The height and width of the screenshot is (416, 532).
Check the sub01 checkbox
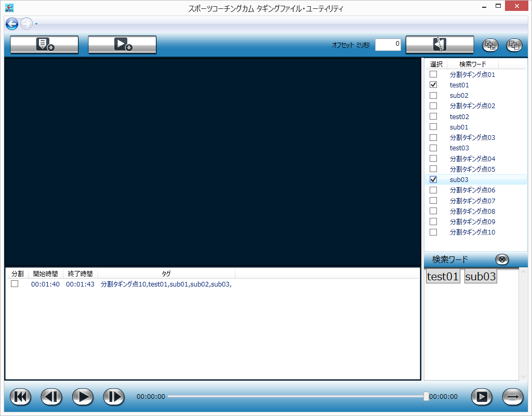pyautogui.click(x=433, y=127)
